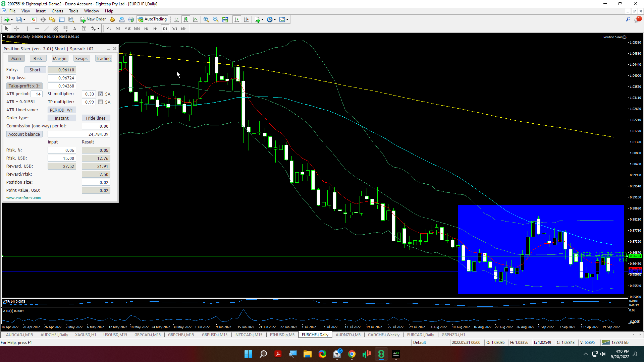
Task: Select the horizontal line drawing tool
Action: [37, 28]
